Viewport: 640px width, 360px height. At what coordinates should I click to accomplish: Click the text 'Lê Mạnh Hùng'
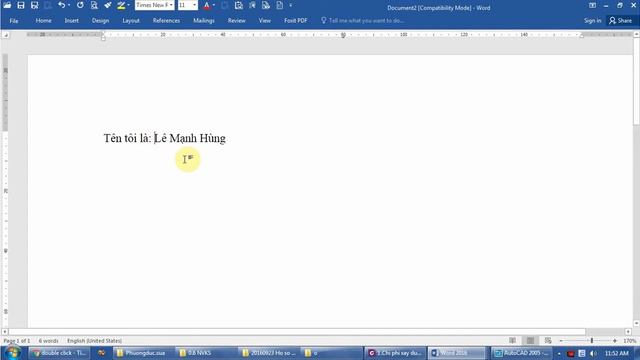coord(190,138)
